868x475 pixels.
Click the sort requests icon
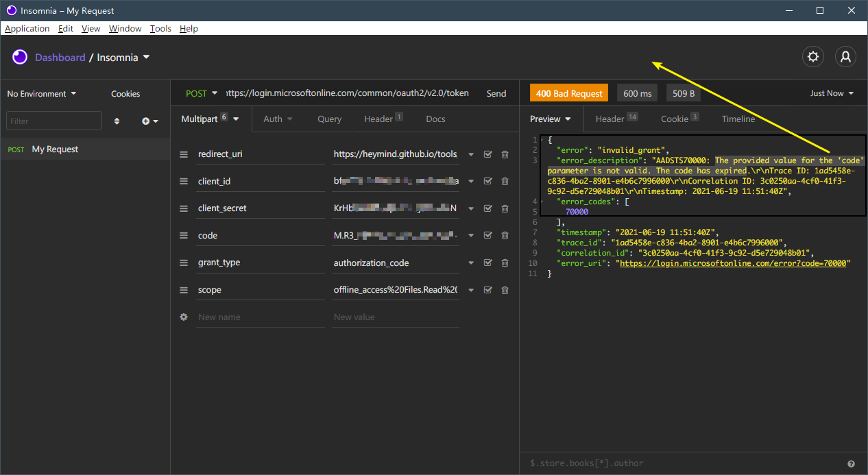point(117,121)
